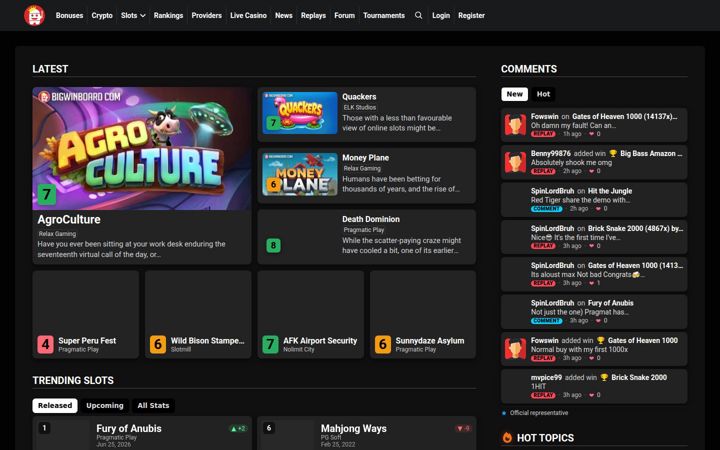Click the trophy icon beside Brick Snake 2000
Viewport: 720px width, 450px height.
[604, 377]
